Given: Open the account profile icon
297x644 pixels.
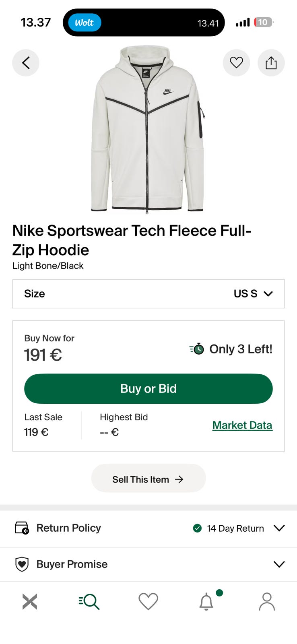Looking at the screenshot, I should coord(266,602).
